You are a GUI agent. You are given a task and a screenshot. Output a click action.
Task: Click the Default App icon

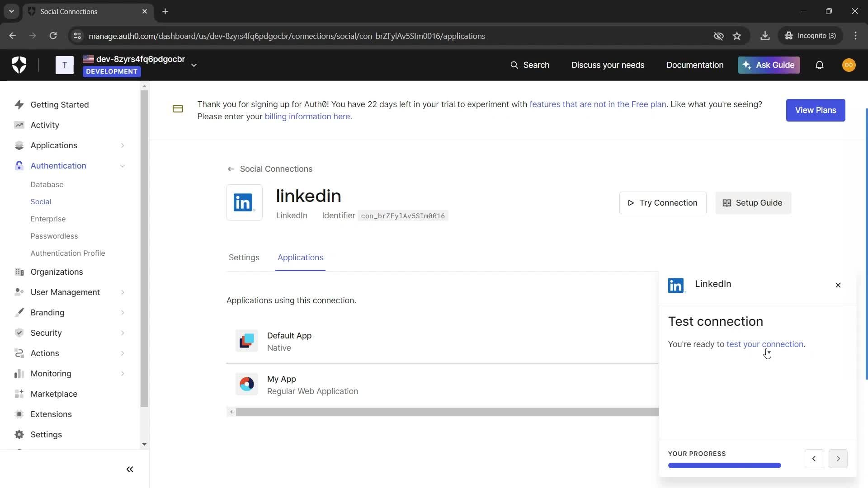click(x=246, y=341)
